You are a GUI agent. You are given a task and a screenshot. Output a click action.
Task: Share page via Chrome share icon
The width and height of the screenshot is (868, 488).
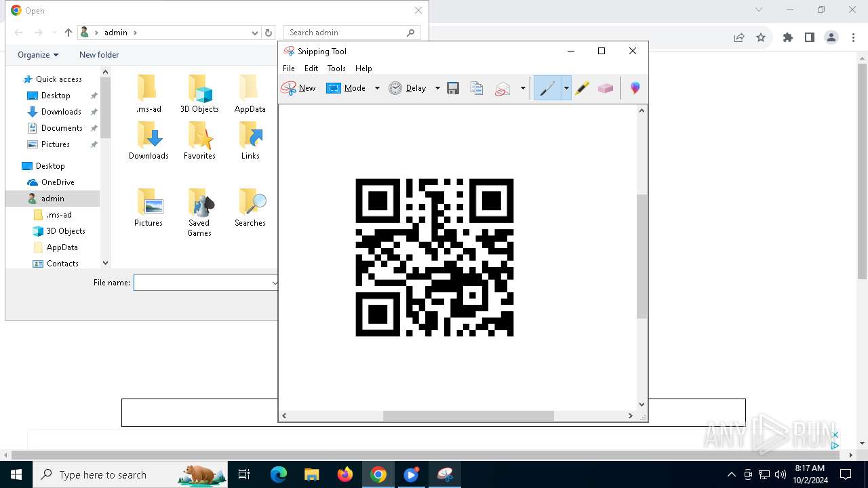[739, 38]
